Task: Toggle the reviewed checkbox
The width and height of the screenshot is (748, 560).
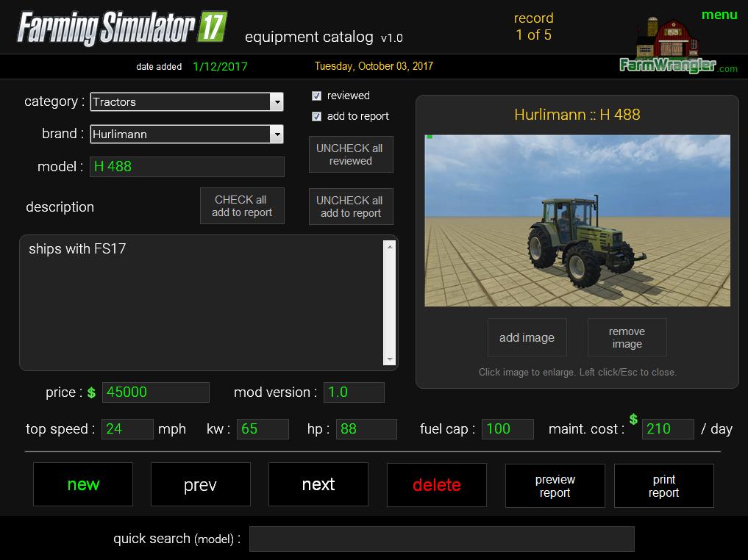Action: coord(317,96)
